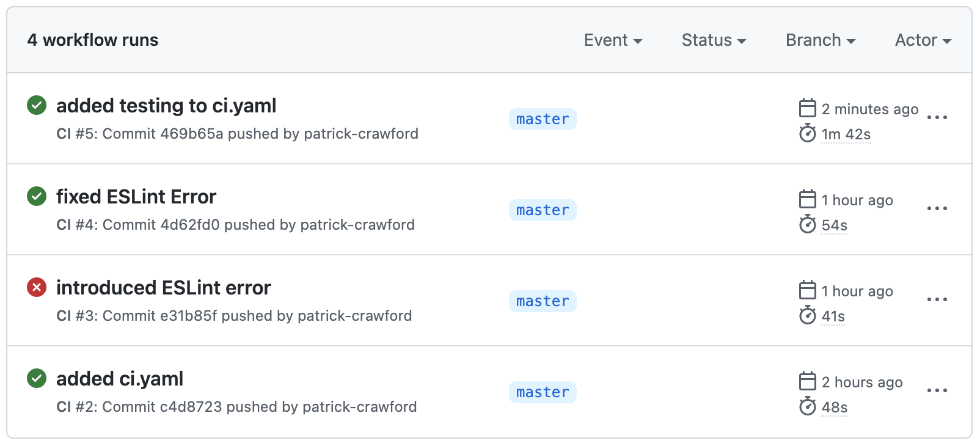Open the workflow run 'added testing to ci.yaml'
Image resolution: width=980 pixels, height=446 pixels.
pos(166,106)
